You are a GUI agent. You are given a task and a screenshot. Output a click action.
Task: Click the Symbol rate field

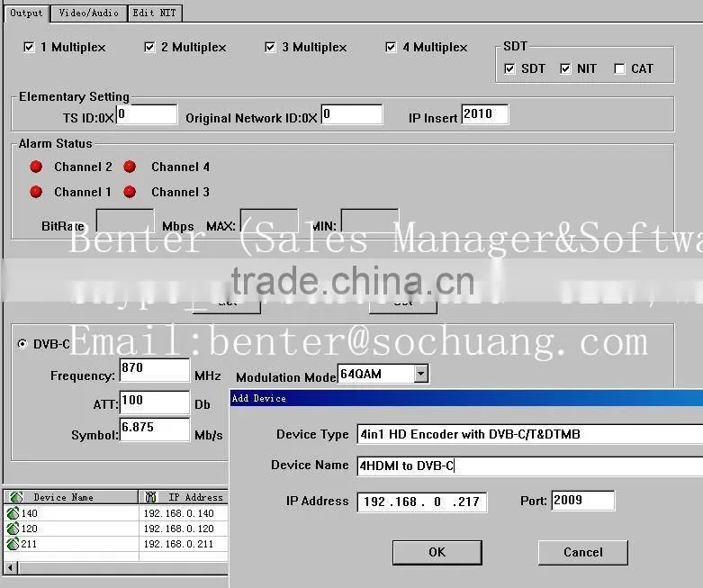(155, 430)
